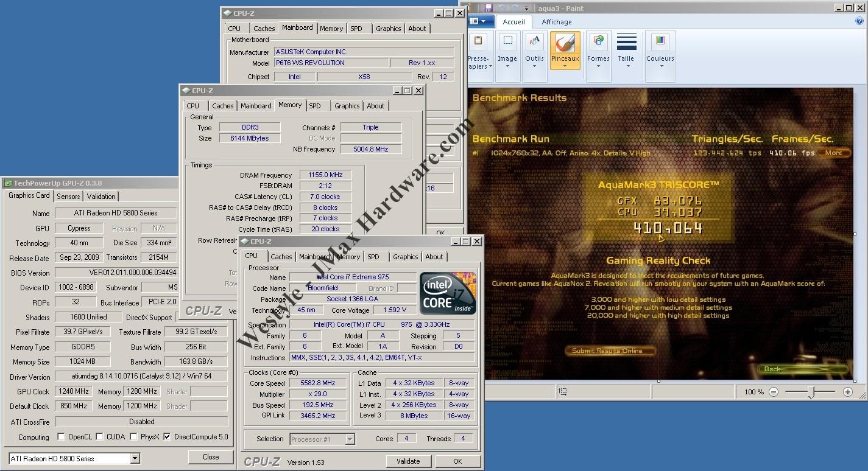Click the Validate button in CPU-Z

point(408,461)
